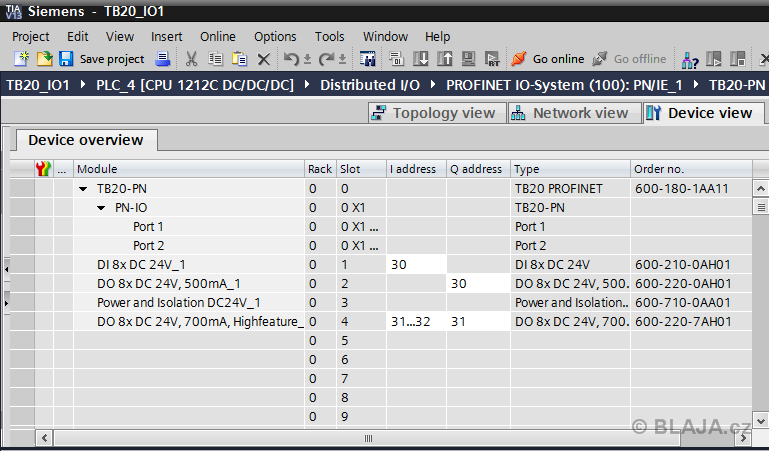Cut selection with scissors icon
The width and height of the screenshot is (769, 451).
point(191,59)
